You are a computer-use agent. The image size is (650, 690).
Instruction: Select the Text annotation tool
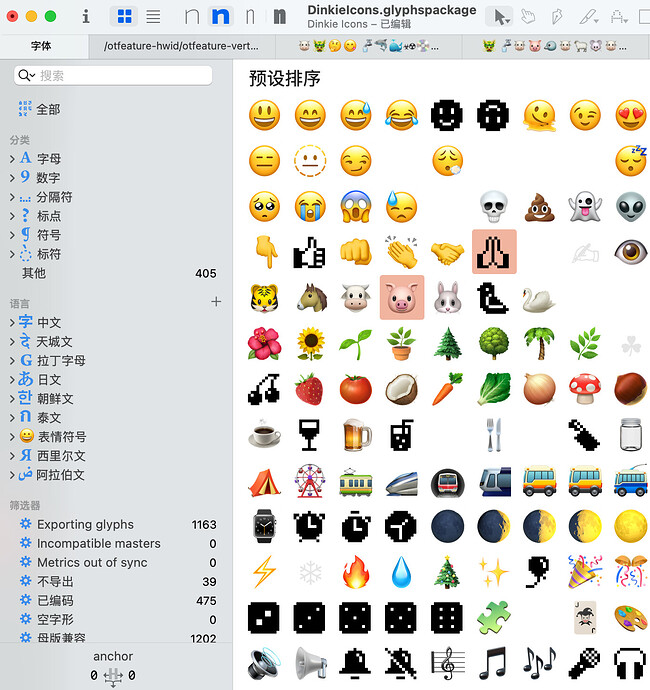click(618, 17)
